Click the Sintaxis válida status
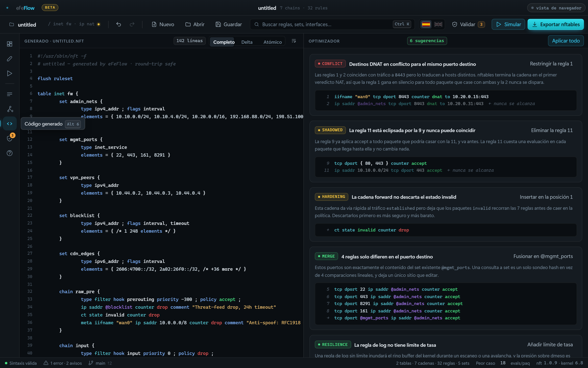The width and height of the screenshot is (588, 368). click(21, 363)
